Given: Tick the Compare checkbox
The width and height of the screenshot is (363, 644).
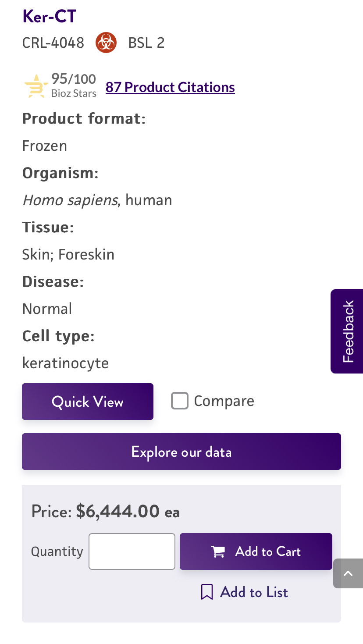Looking at the screenshot, I should [180, 401].
